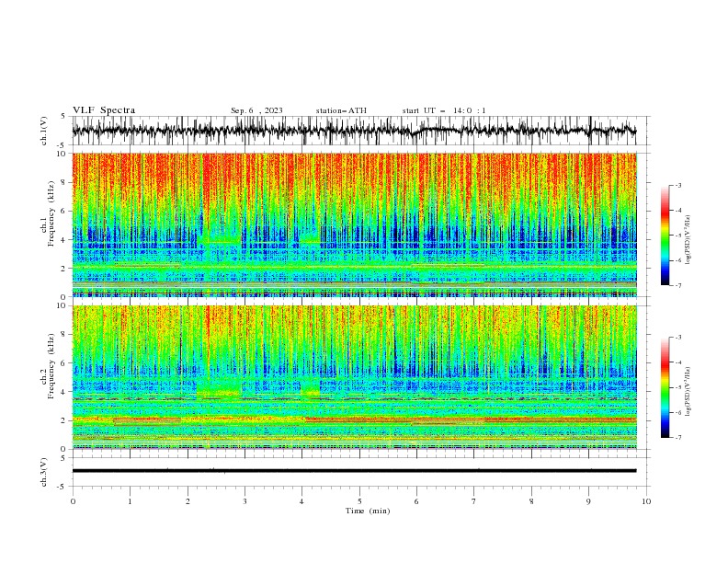Click the ch.1 voltage waveform trace

(x=354, y=131)
